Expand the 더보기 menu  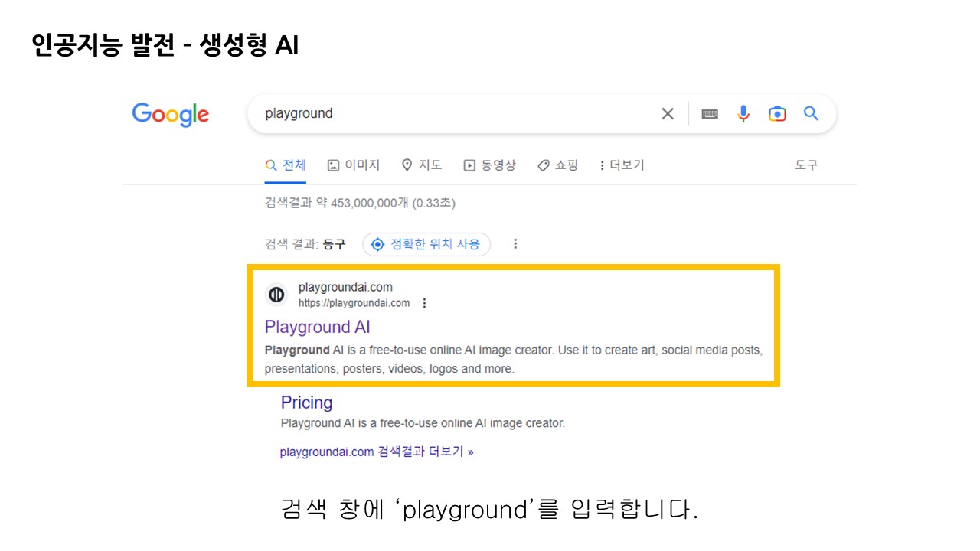[622, 165]
